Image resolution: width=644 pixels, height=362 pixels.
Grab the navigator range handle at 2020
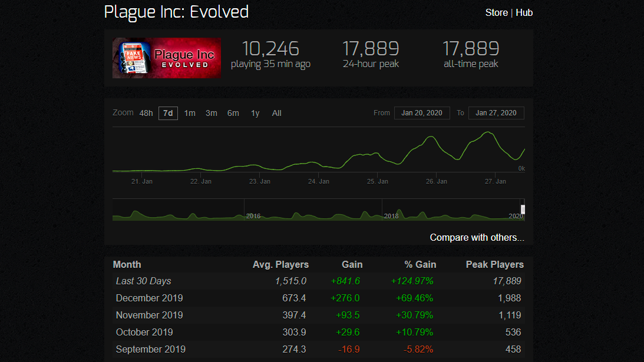point(523,210)
